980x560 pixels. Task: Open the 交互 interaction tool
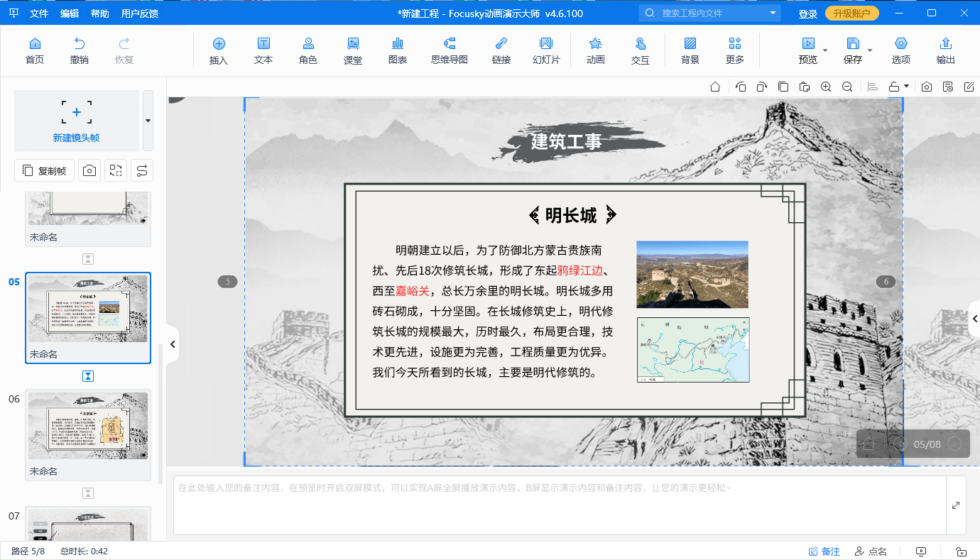coord(641,51)
